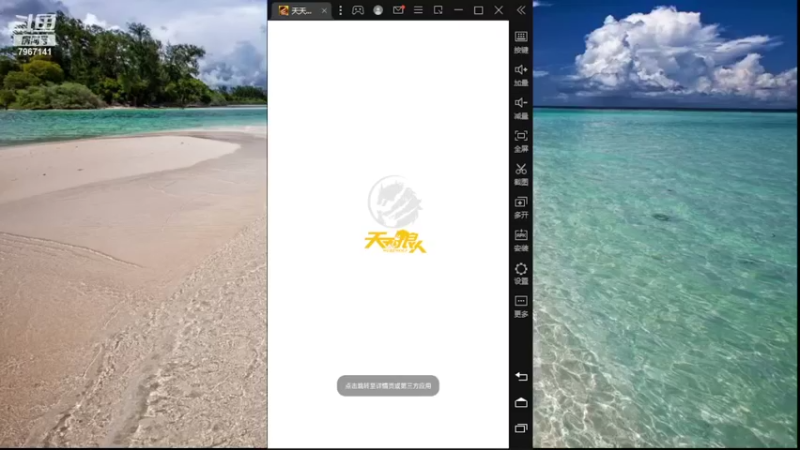The height and width of the screenshot is (450, 800).
Task: Open the three-dot tab options menu
Action: click(340, 10)
